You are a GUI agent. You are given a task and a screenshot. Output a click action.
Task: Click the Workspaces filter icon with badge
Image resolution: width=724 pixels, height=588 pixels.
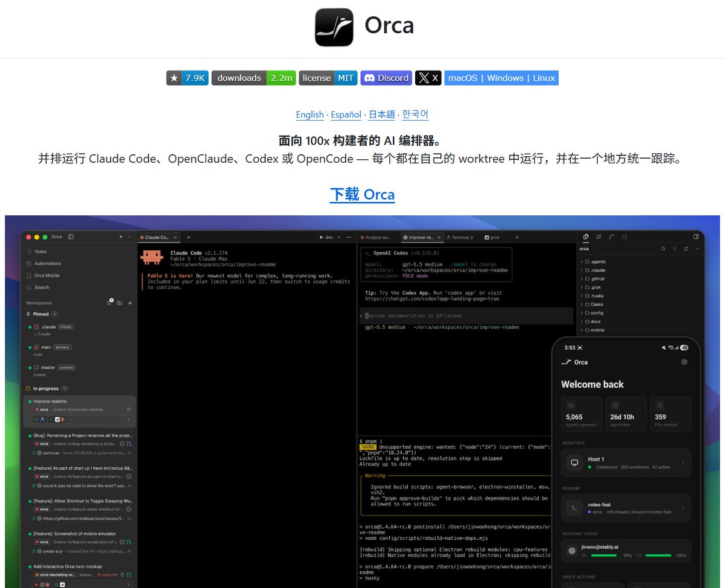pyautogui.click(x=109, y=303)
